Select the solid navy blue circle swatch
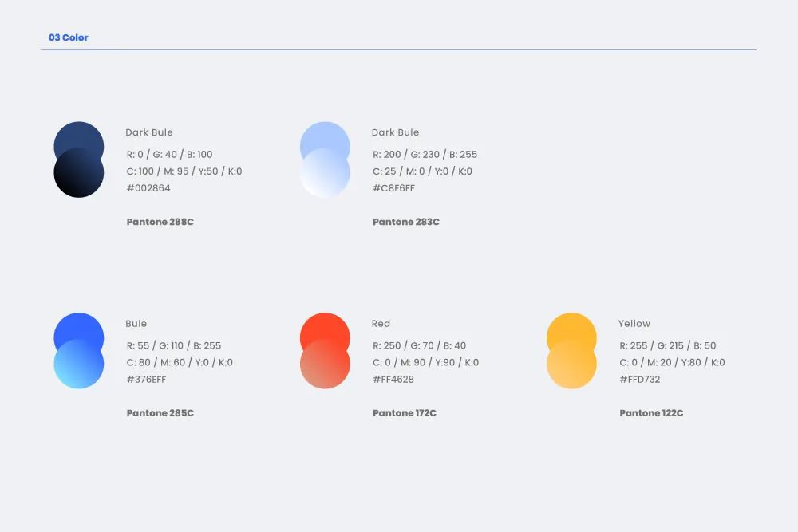 click(x=78, y=136)
